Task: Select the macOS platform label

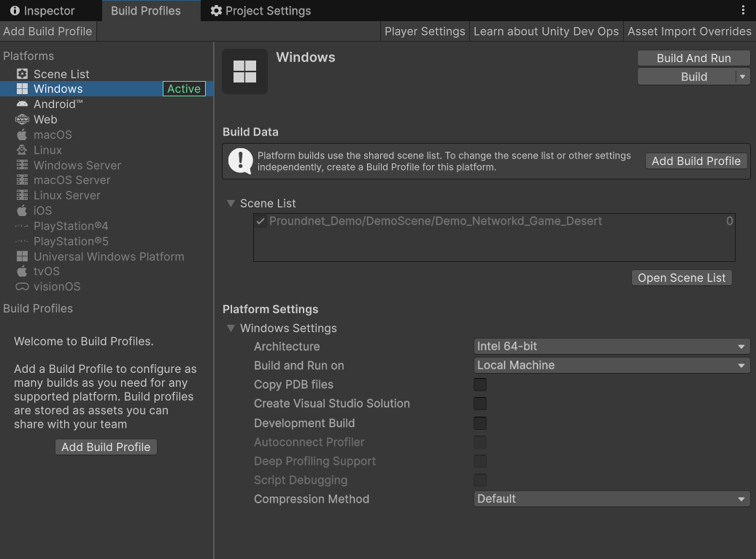Action: click(53, 134)
